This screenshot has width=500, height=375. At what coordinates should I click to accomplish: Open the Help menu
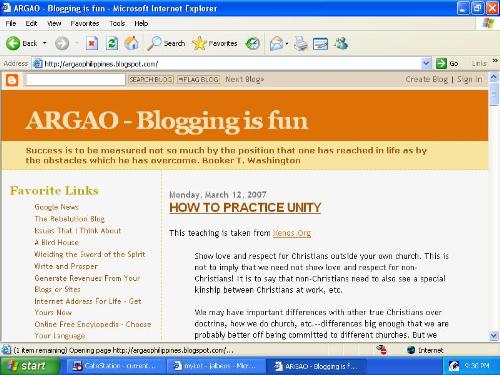coord(141,23)
